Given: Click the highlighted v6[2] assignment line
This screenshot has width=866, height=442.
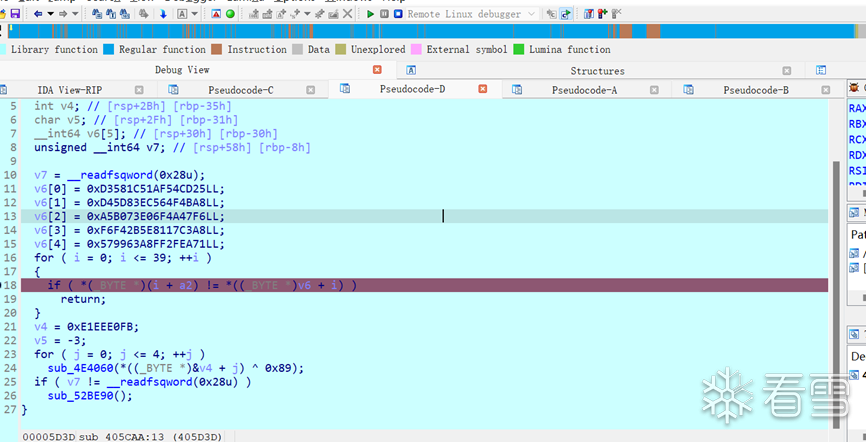Looking at the screenshot, I should [424, 216].
